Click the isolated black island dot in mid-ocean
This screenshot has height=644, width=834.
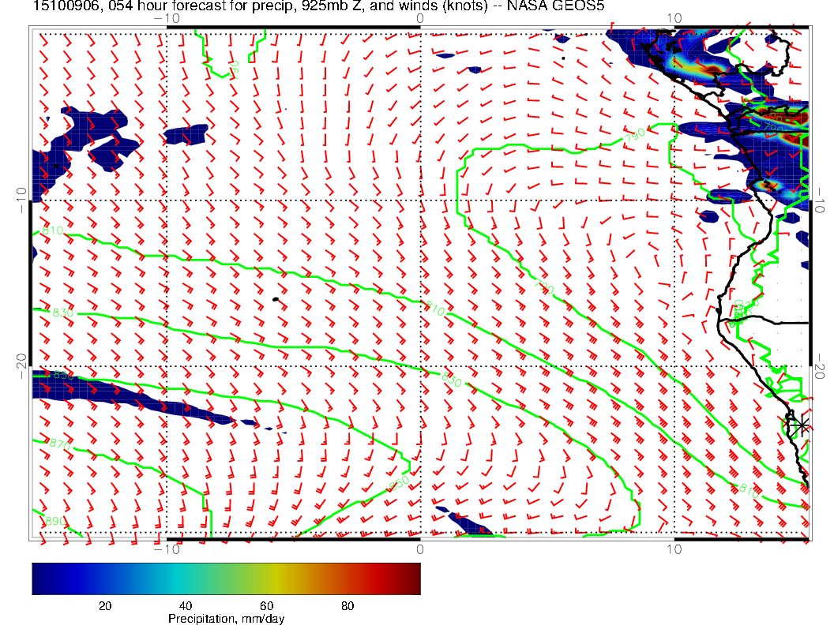pyautogui.click(x=274, y=299)
